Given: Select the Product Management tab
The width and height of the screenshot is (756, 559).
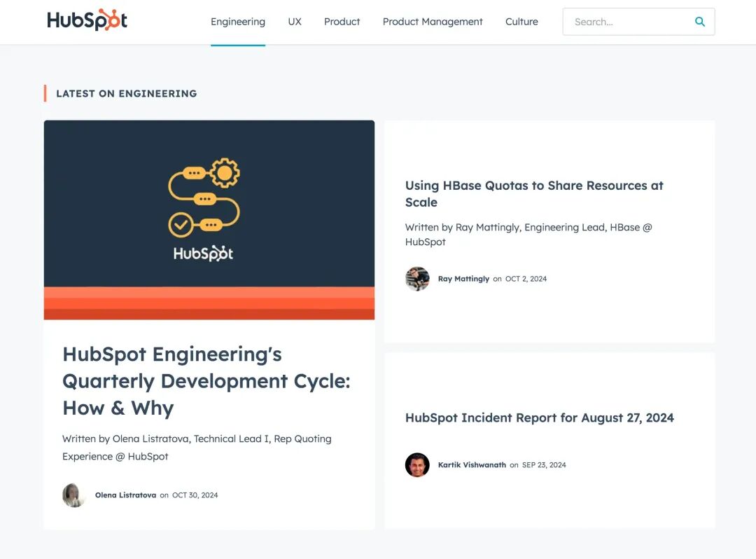Looking at the screenshot, I should 433,22.
